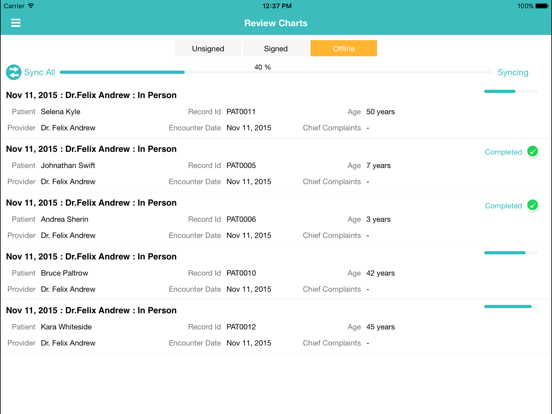Click the overall sync progress bar
This screenshot has width=552, height=414.
pyautogui.click(x=276, y=72)
